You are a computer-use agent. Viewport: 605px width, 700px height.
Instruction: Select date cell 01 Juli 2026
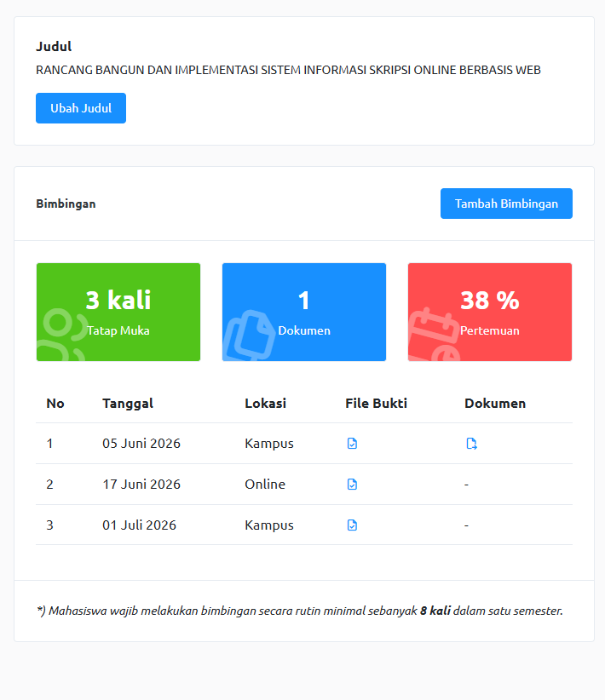click(x=140, y=525)
